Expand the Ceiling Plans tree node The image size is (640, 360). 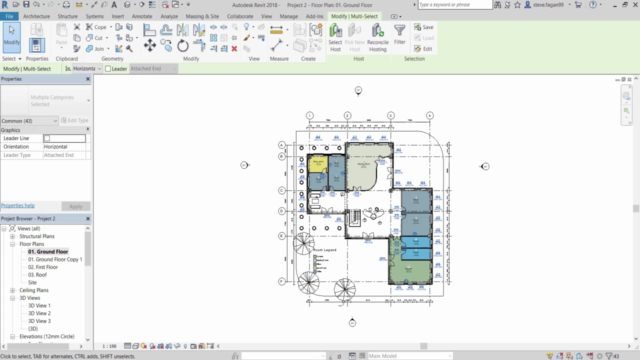(13, 290)
